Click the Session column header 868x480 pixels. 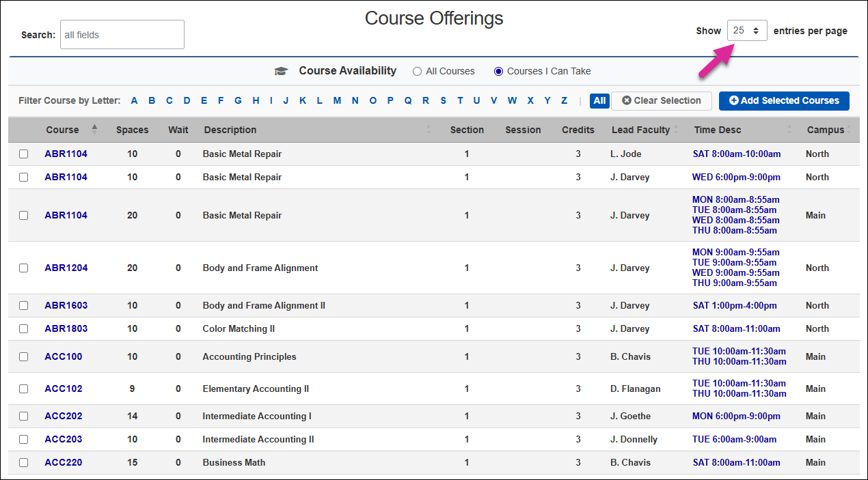tap(523, 130)
